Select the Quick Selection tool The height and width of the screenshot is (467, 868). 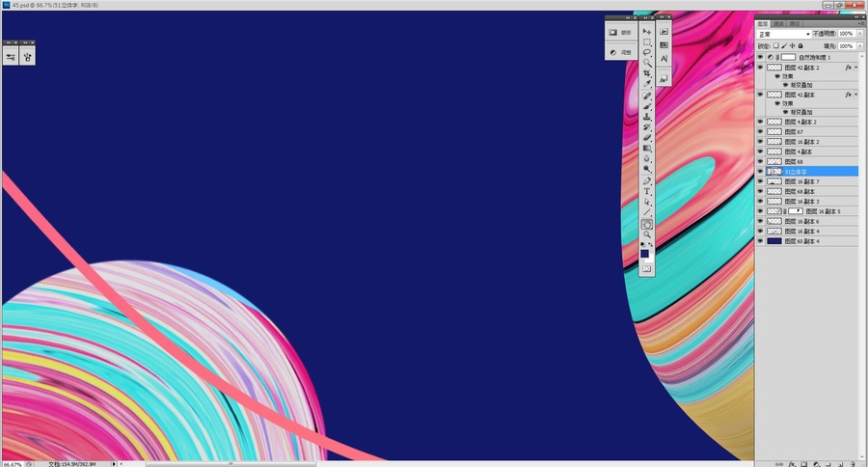(646, 63)
